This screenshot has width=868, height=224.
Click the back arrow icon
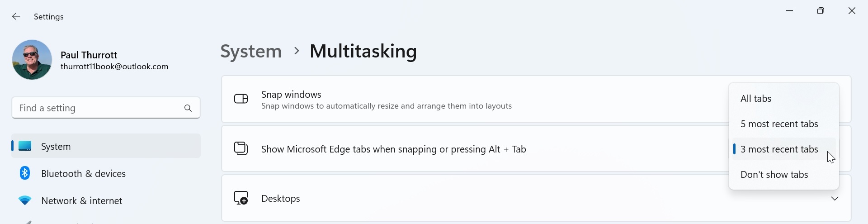coord(16,17)
